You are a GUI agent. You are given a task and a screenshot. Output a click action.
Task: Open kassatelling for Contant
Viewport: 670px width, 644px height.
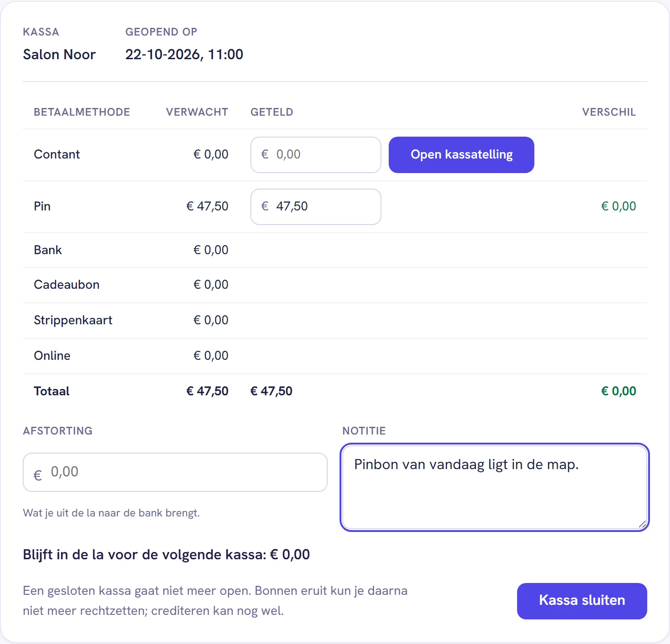pos(461,155)
